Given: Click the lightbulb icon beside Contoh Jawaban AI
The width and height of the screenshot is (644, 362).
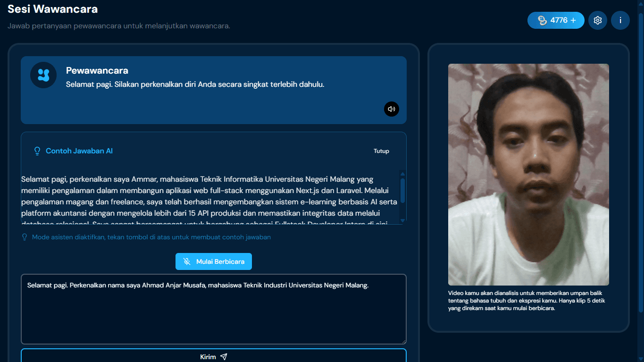Looking at the screenshot, I should (37, 151).
